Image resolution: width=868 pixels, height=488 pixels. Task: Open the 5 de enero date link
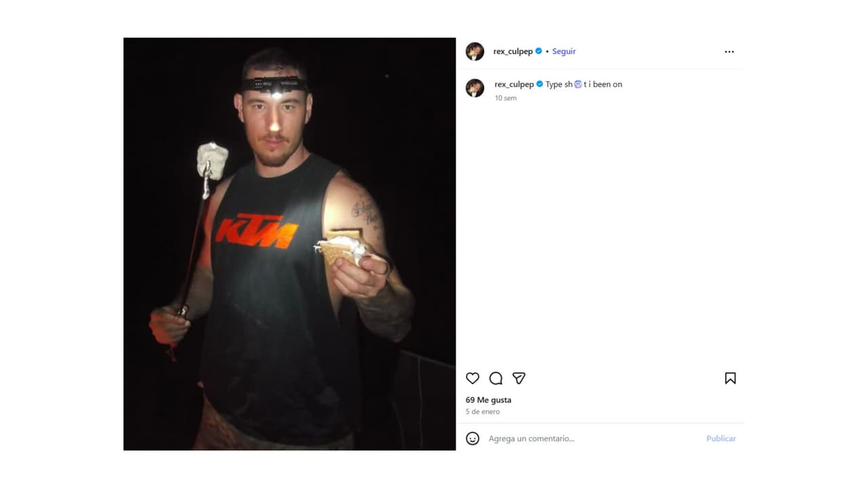483,411
